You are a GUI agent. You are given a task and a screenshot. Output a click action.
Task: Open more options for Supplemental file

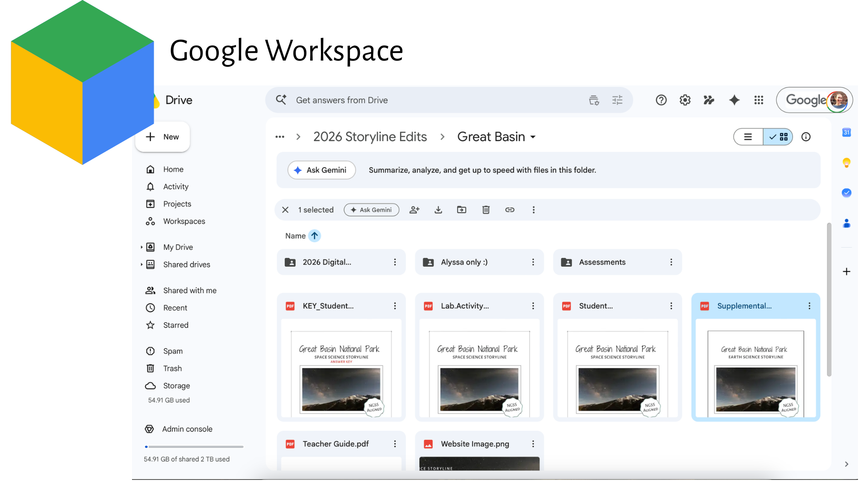pos(809,306)
